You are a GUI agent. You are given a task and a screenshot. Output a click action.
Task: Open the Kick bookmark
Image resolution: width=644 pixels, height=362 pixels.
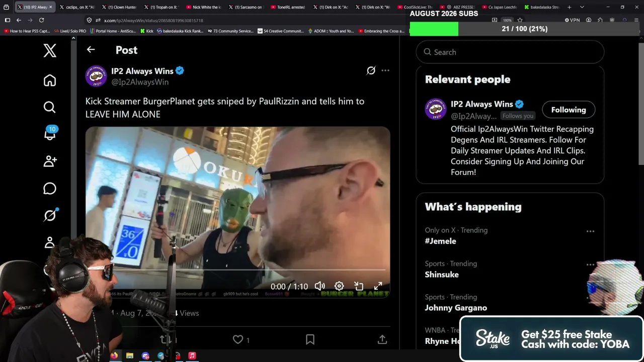pos(146,31)
